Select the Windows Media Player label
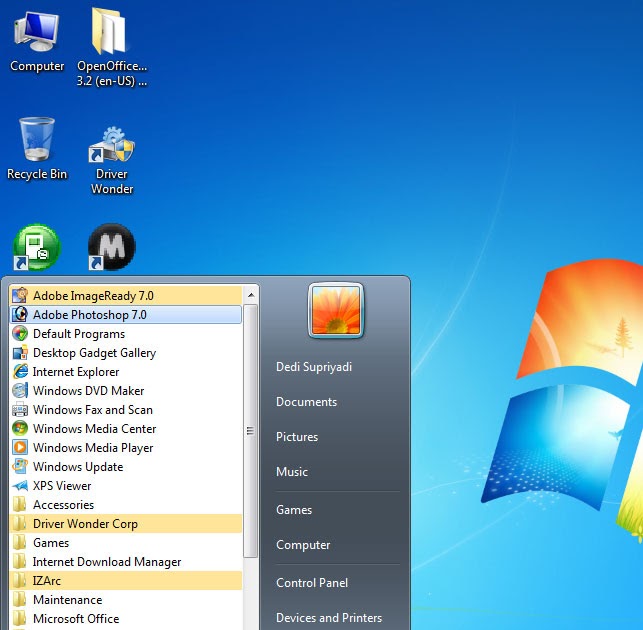This screenshot has width=643, height=630. click(93, 447)
